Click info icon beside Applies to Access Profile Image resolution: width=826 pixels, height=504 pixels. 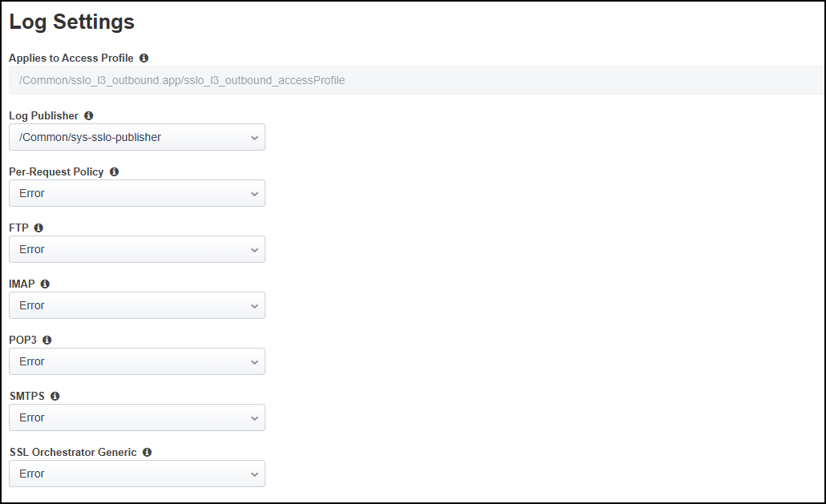[144, 58]
